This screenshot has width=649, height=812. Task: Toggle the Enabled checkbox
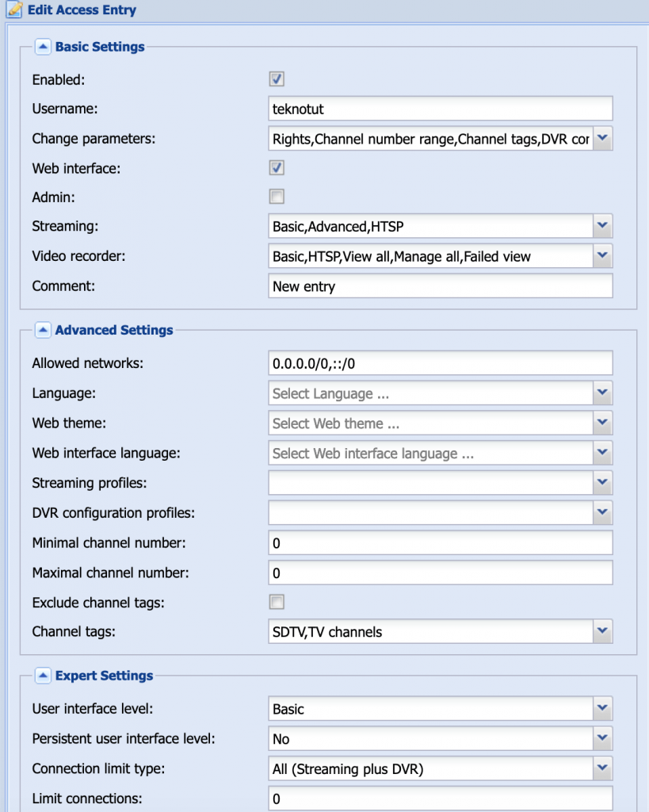click(277, 79)
